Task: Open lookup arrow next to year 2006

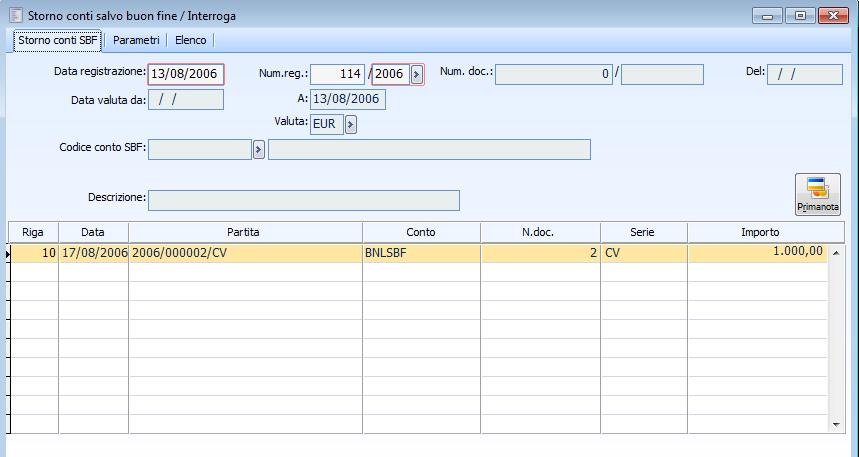Action: [x=417, y=74]
